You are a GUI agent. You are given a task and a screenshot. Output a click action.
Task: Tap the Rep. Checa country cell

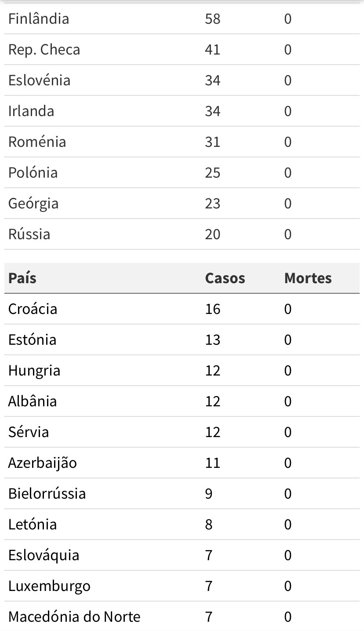tap(44, 50)
